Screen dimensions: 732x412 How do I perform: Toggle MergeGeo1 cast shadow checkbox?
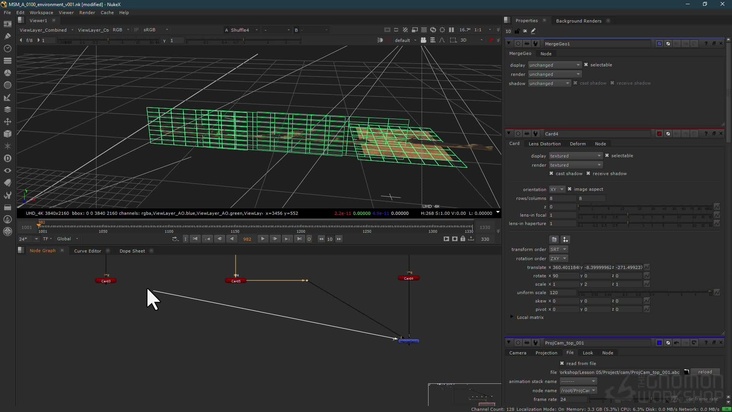point(575,83)
